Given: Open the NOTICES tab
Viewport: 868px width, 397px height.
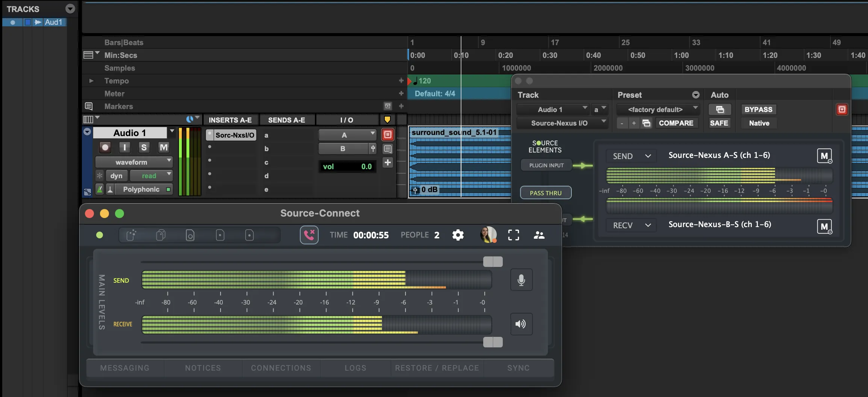Looking at the screenshot, I should pos(203,368).
